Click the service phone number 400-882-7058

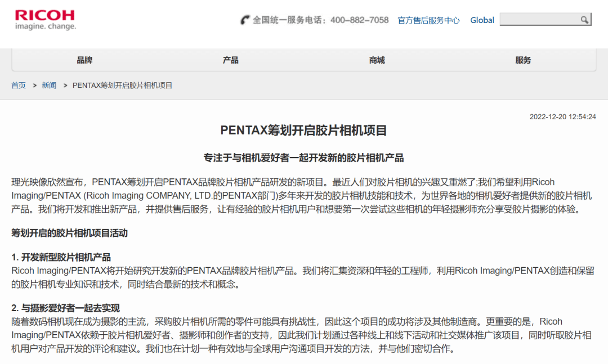tap(359, 20)
